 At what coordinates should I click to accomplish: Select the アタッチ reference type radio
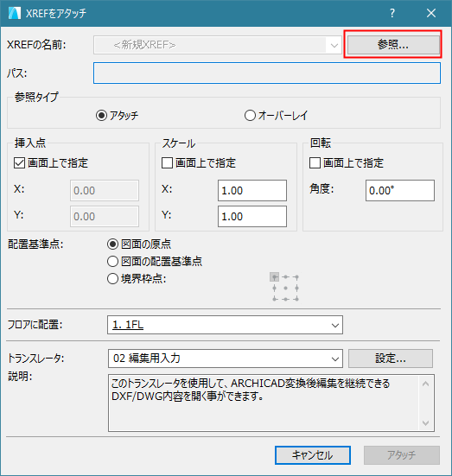117,116
